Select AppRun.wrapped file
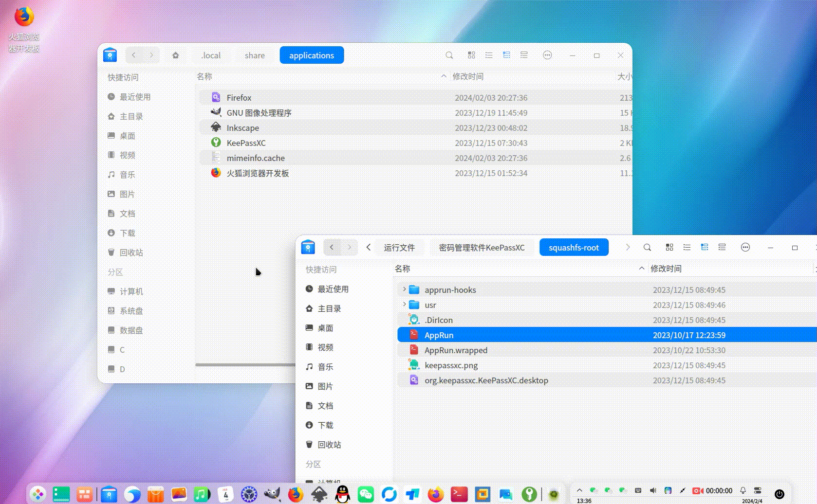 pos(607,350)
